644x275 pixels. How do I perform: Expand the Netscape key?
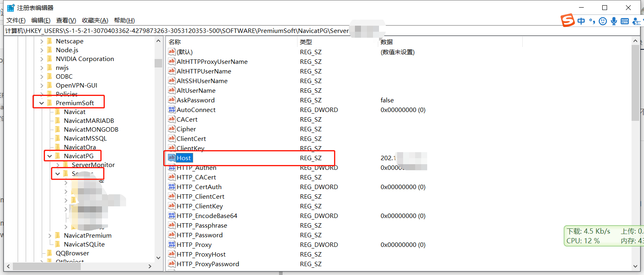(x=42, y=41)
